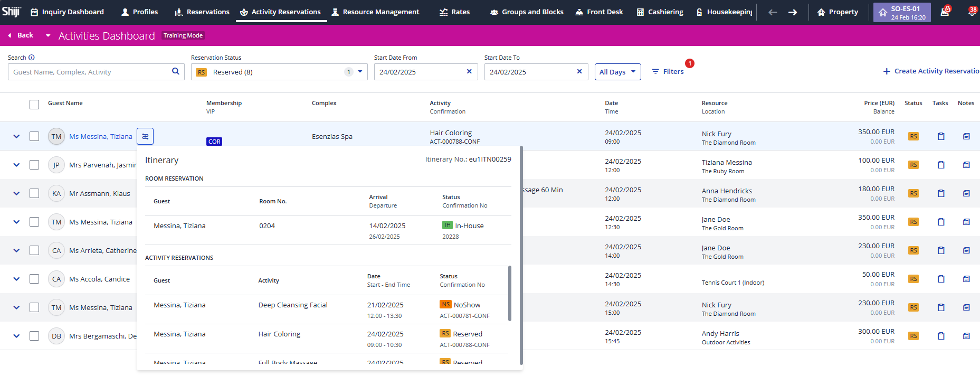Clear the Start Date From field

pos(469,72)
